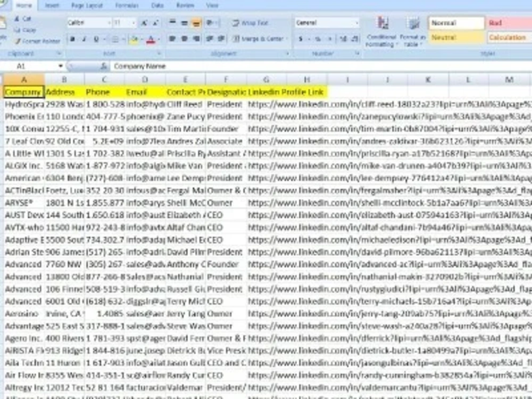
Task: Select the Phone header cell
Action: click(x=104, y=92)
